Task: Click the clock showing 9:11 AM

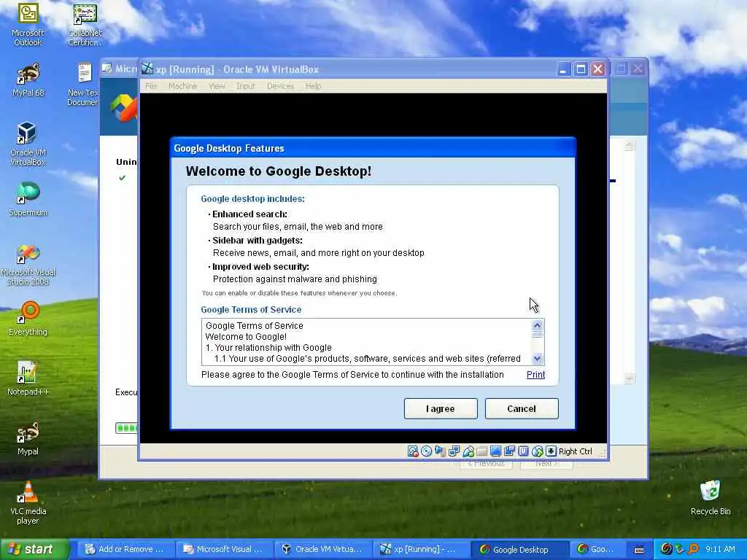Action: [x=720, y=549]
